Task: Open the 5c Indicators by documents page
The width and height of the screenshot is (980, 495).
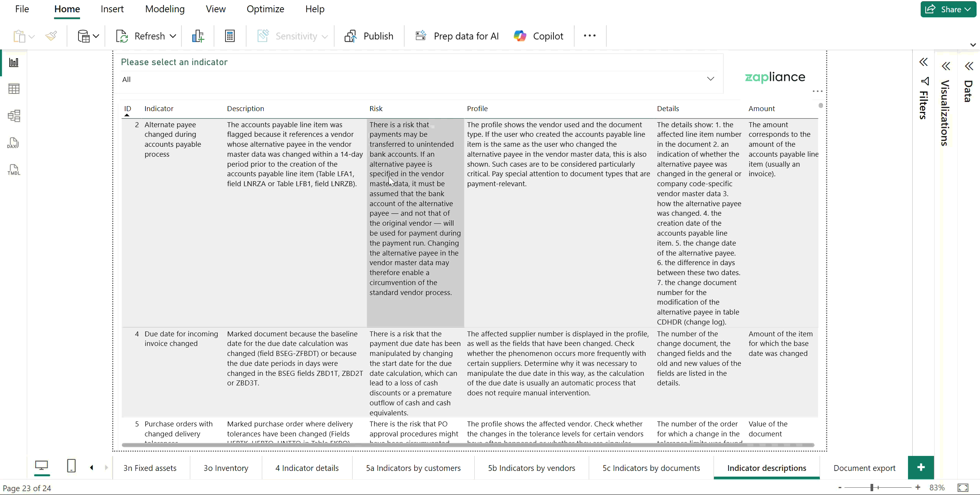Action: (651, 468)
